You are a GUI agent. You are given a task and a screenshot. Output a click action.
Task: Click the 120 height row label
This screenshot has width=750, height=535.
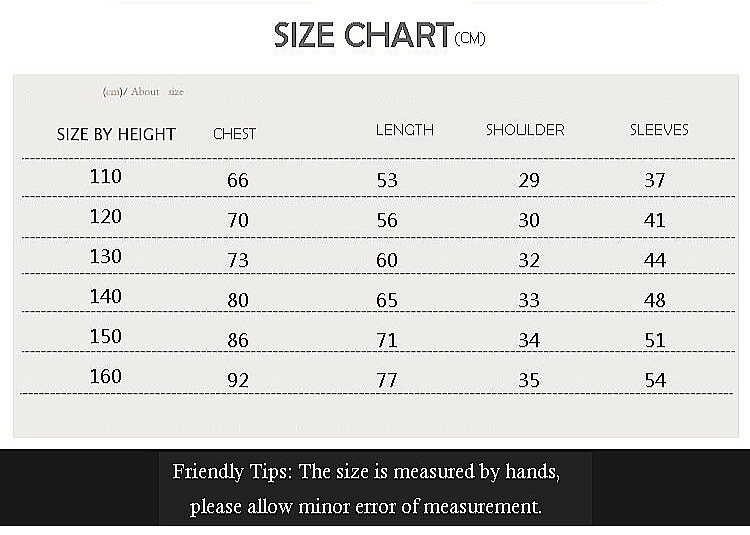[105, 217]
